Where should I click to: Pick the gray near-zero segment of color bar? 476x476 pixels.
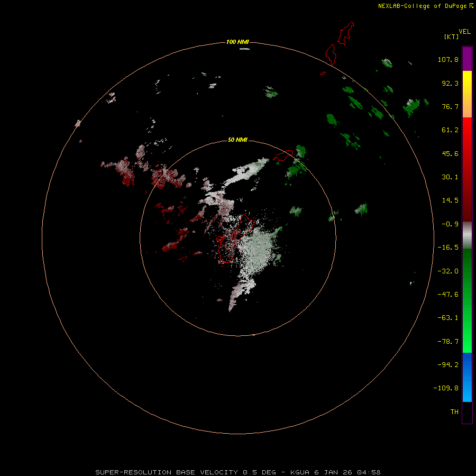click(x=467, y=235)
